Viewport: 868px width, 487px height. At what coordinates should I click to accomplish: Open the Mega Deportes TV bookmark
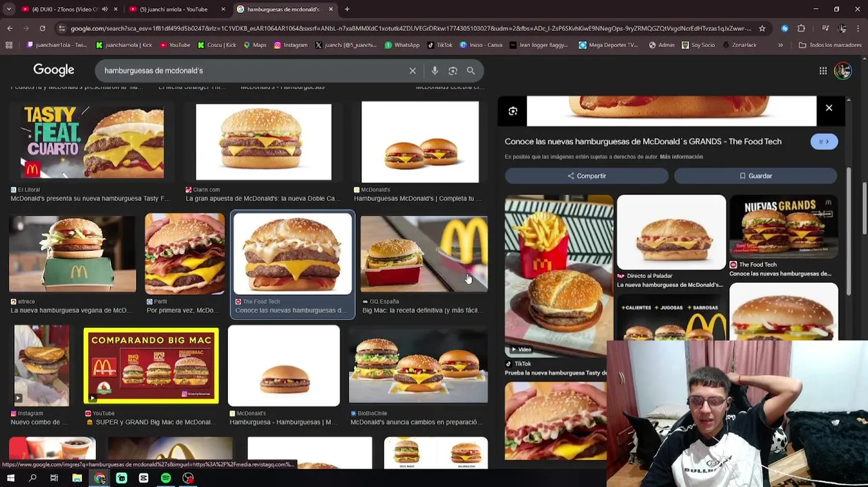coord(608,45)
